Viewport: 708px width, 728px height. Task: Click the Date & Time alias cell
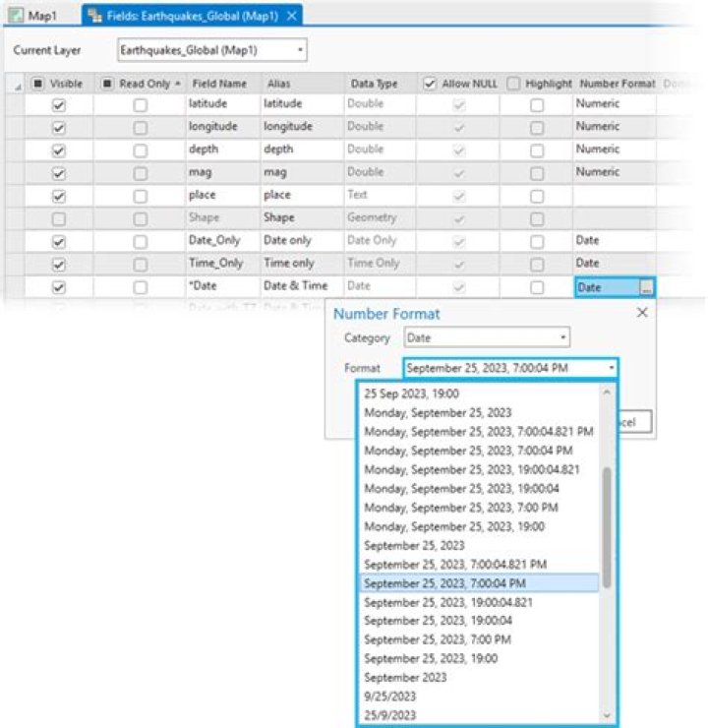tap(303, 285)
